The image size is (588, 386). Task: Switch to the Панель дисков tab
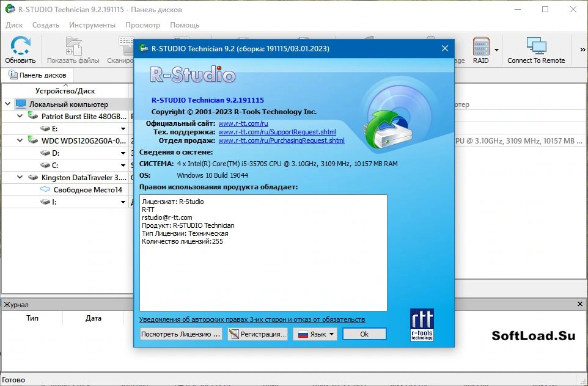click(37, 75)
